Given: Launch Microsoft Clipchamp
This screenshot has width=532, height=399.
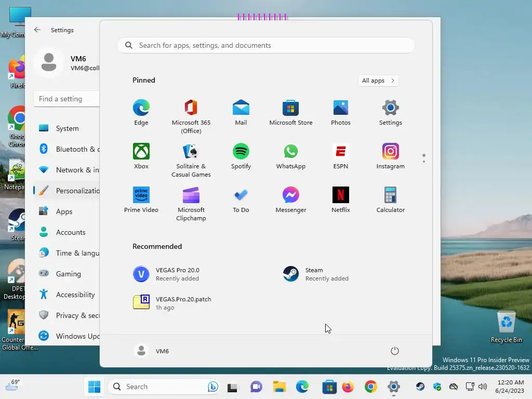Looking at the screenshot, I should [x=191, y=204].
